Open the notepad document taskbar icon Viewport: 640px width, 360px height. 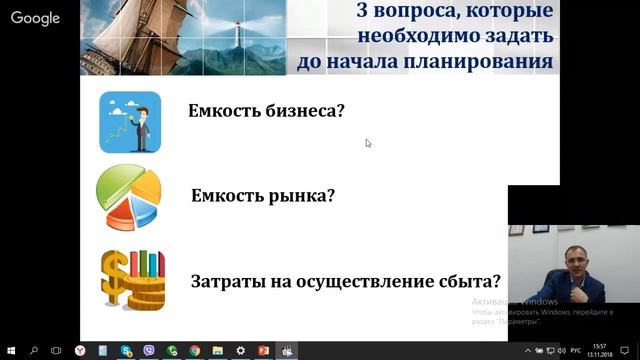pyautogui.click(x=102, y=351)
